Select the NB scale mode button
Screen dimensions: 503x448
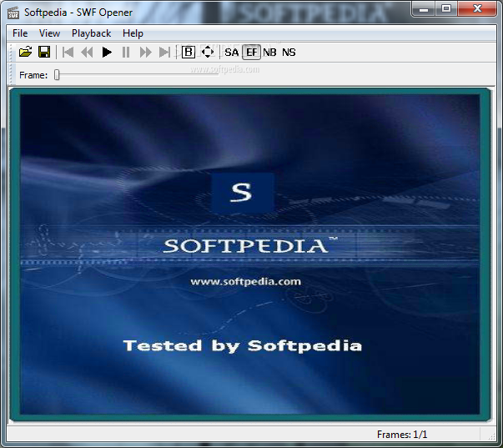point(269,52)
